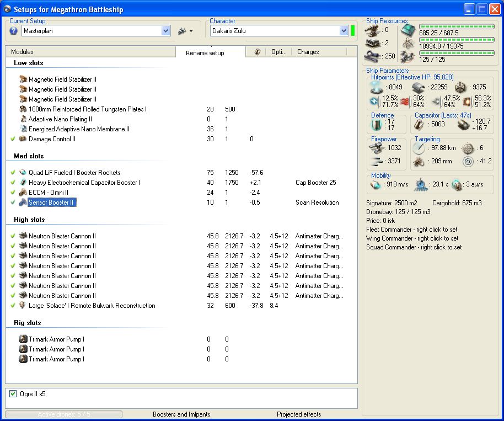Click the align time icon showing 23.1 s

(420, 185)
